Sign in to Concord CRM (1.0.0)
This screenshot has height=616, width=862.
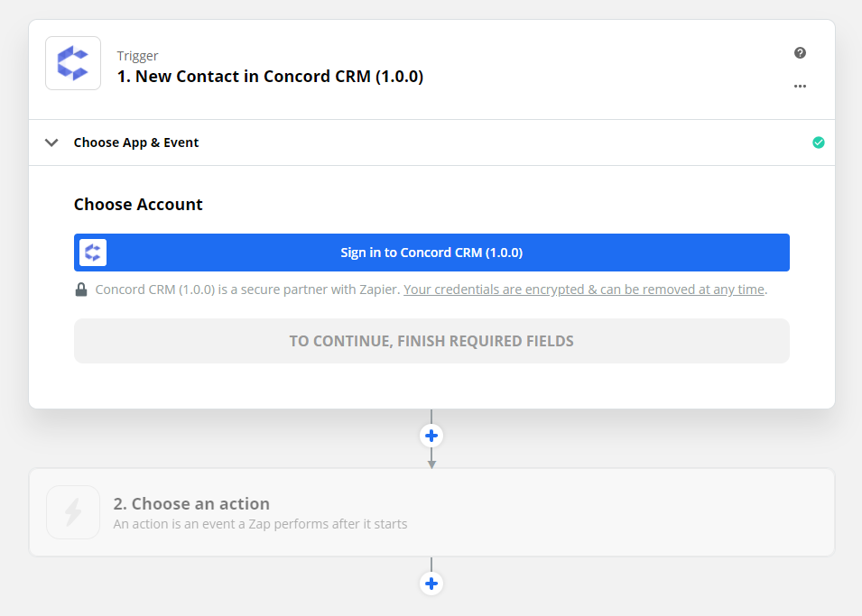431,253
